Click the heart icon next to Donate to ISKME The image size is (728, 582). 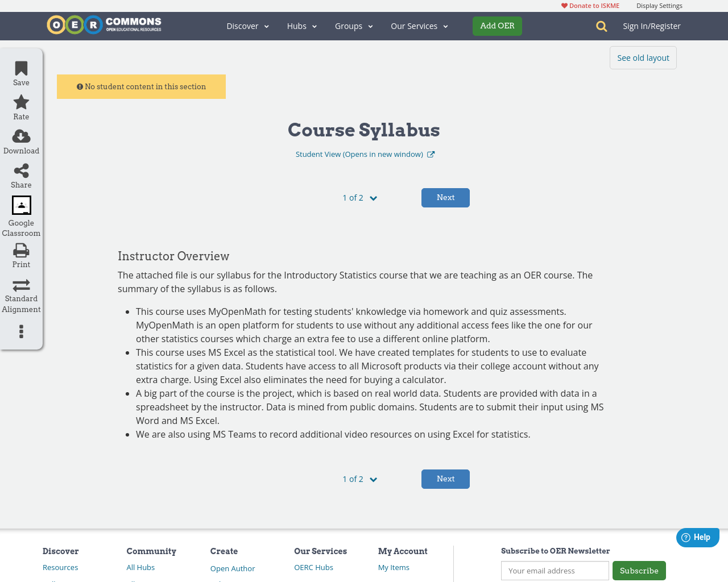tap(564, 5)
